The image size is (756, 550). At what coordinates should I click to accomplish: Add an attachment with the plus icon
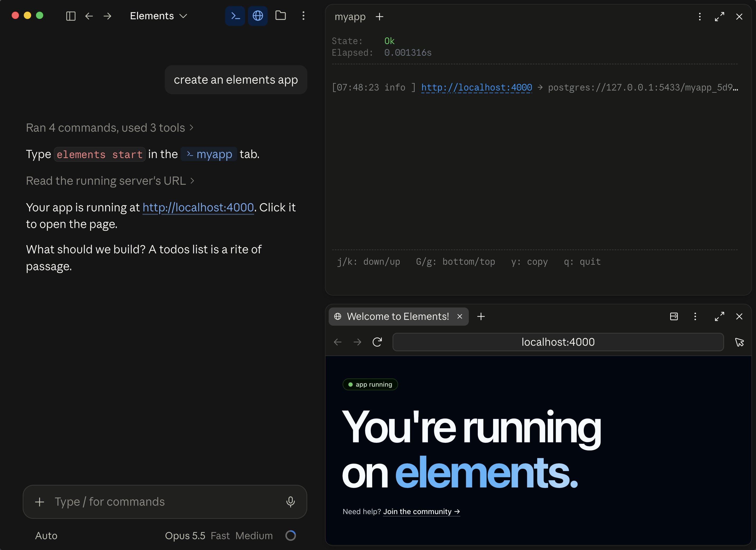tap(40, 502)
